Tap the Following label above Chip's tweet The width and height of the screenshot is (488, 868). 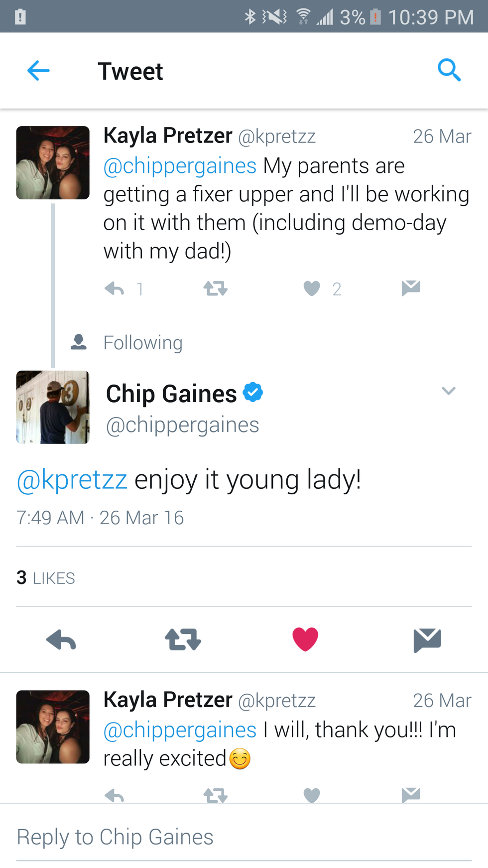pyautogui.click(x=142, y=343)
